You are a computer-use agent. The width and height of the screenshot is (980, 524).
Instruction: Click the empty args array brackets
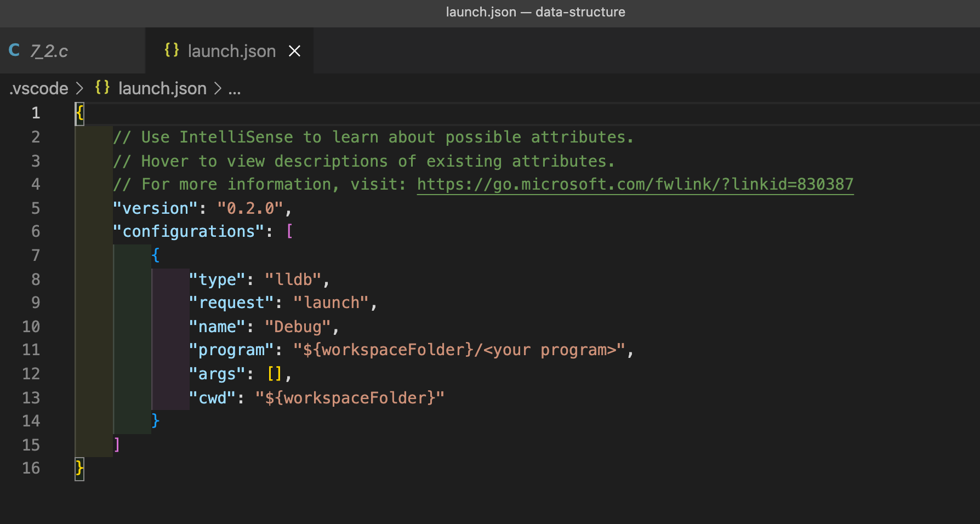274,374
